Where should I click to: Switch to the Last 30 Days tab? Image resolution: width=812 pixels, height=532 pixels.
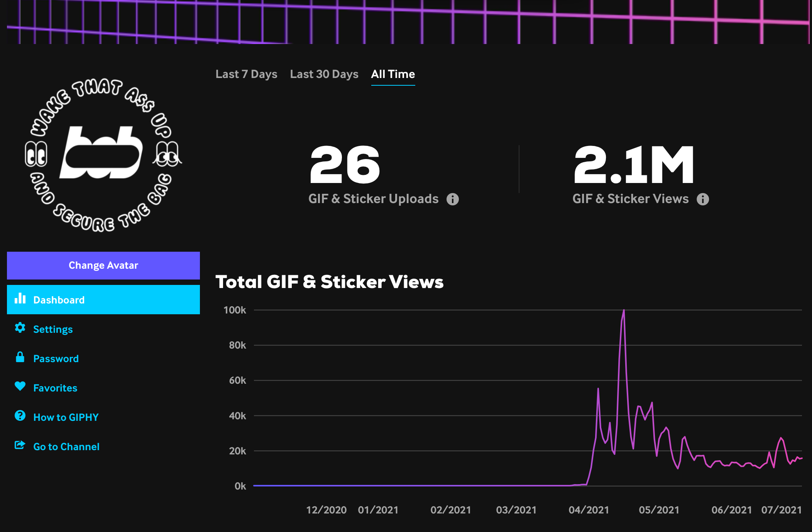(324, 74)
